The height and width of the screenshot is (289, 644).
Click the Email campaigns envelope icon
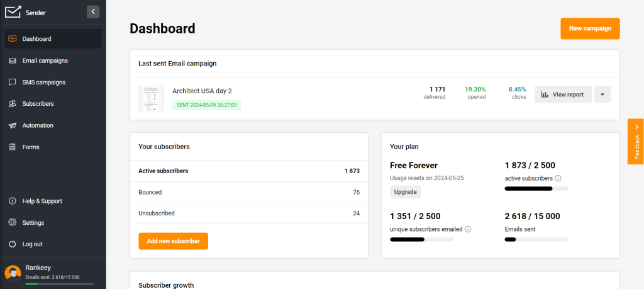(13, 60)
